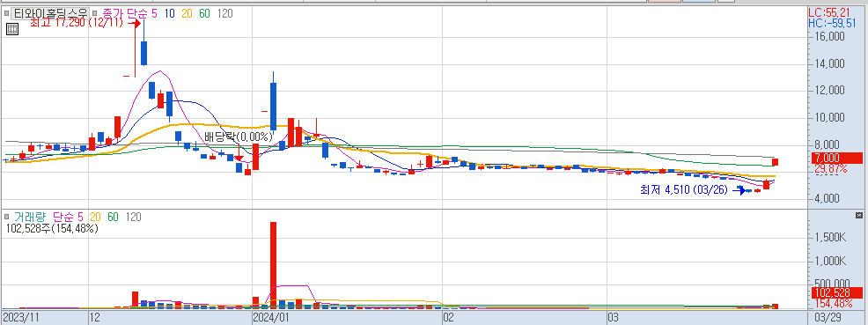Click the pink button above the chart
The height and width of the screenshot is (325, 868).
coord(665,1)
